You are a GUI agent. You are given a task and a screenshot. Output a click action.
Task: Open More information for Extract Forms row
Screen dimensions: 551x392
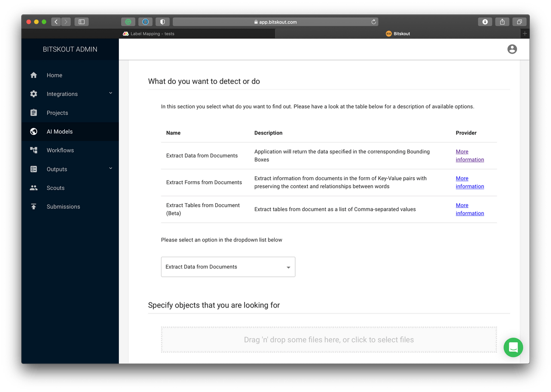[470, 182]
